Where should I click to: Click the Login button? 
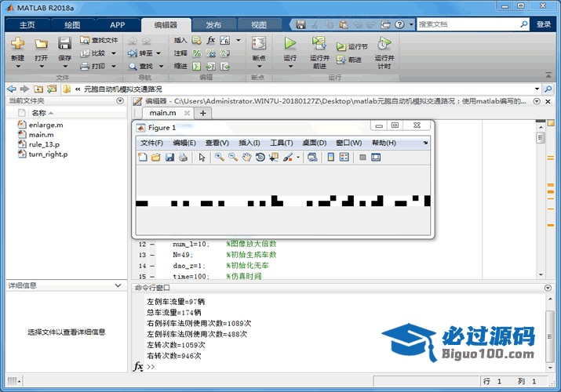click(x=544, y=24)
